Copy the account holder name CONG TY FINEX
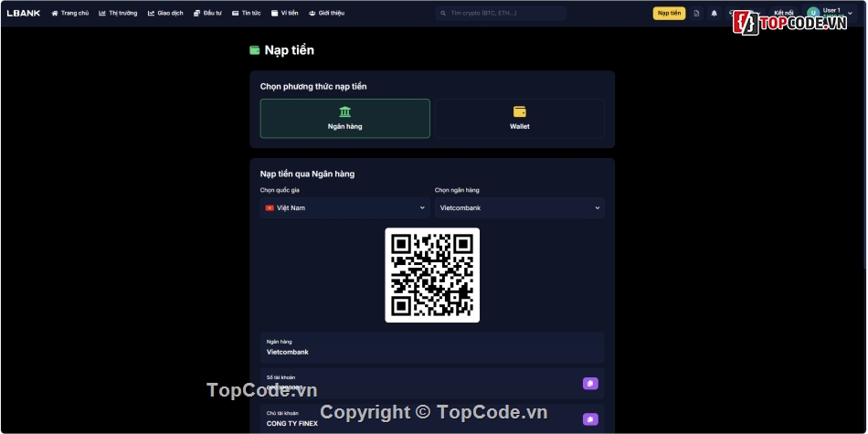The width and height of the screenshot is (868, 434). tap(590, 419)
